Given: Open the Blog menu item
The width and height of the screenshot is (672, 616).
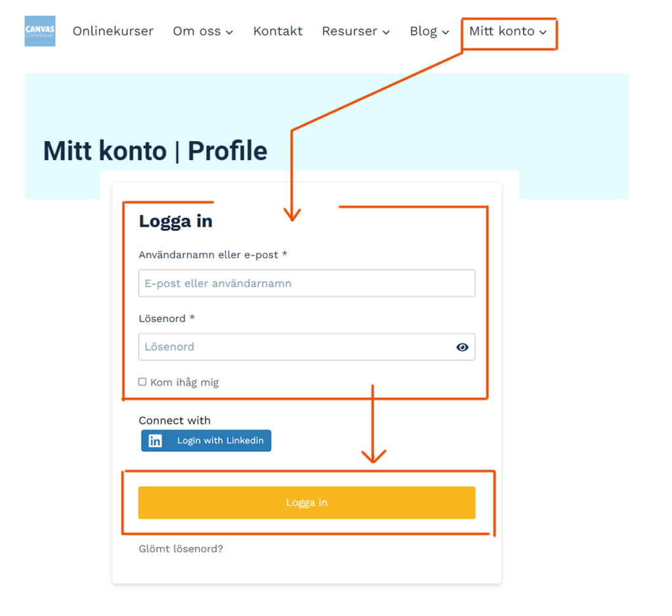Looking at the screenshot, I should (423, 31).
